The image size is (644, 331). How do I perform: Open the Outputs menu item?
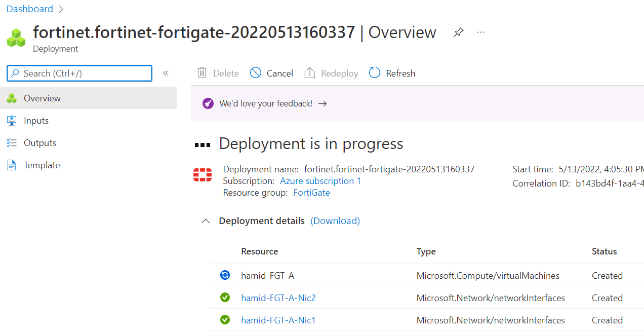(89, 143)
